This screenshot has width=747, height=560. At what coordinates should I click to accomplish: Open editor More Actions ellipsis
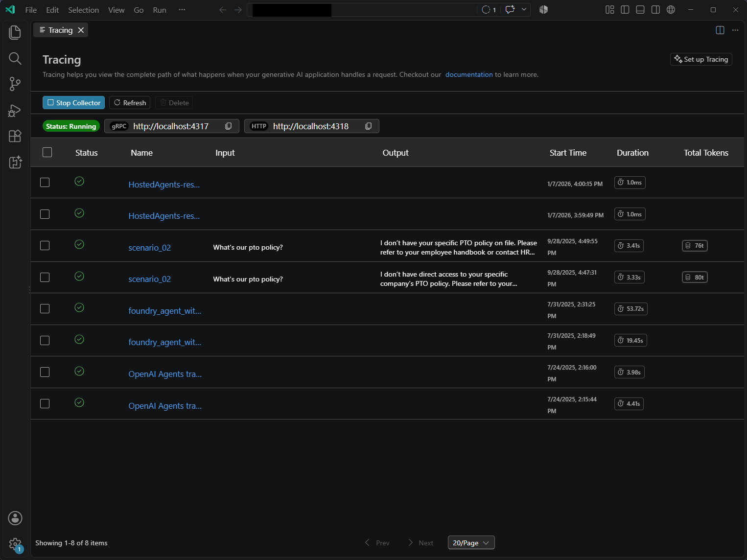[735, 30]
